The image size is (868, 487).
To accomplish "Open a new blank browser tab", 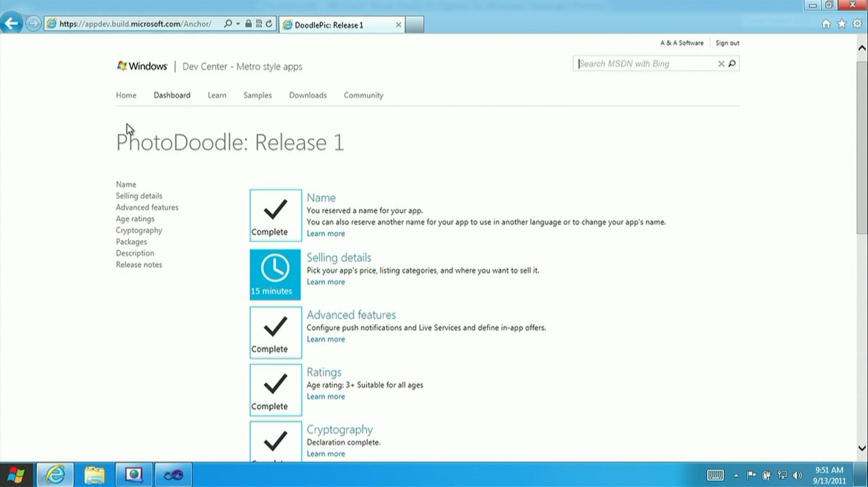I will [x=415, y=24].
